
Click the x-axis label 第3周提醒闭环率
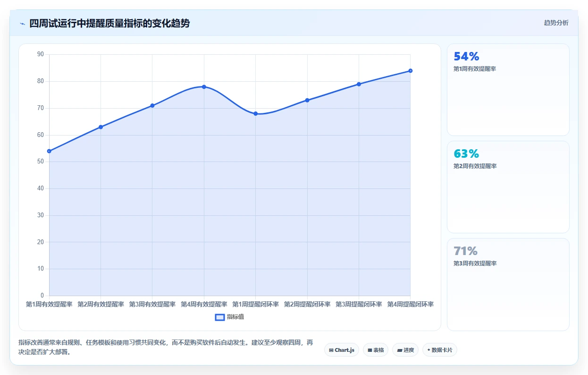point(359,305)
